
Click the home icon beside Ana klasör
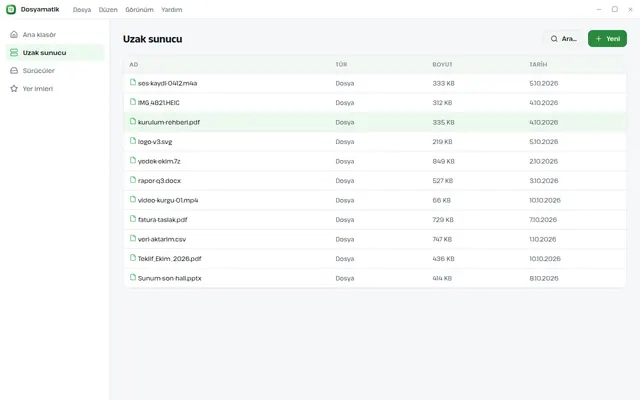14,34
